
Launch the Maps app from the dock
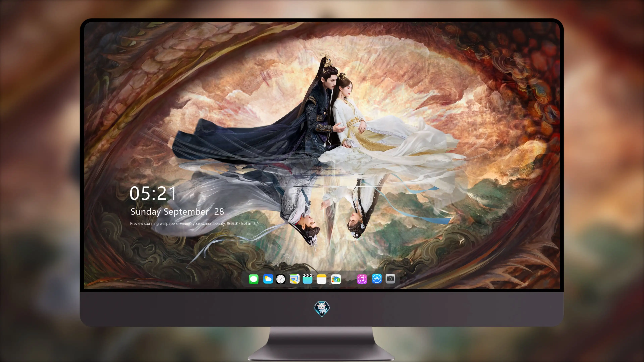294,279
